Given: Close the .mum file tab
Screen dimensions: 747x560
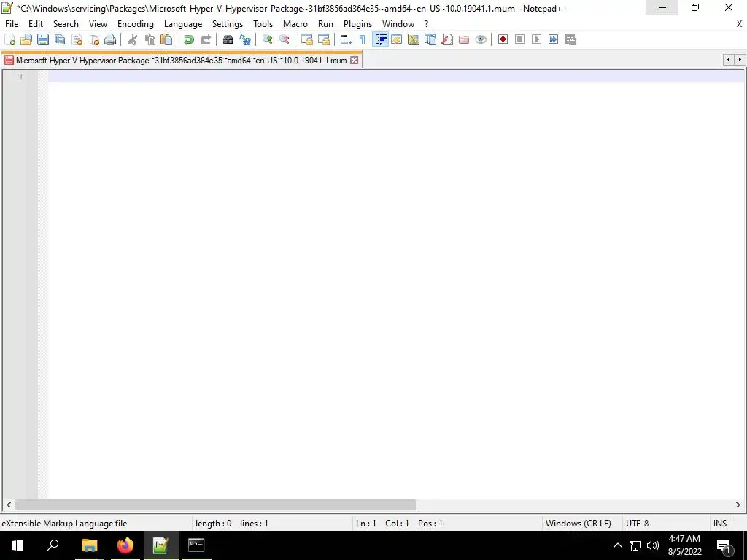Looking at the screenshot, I should (354, 61).
